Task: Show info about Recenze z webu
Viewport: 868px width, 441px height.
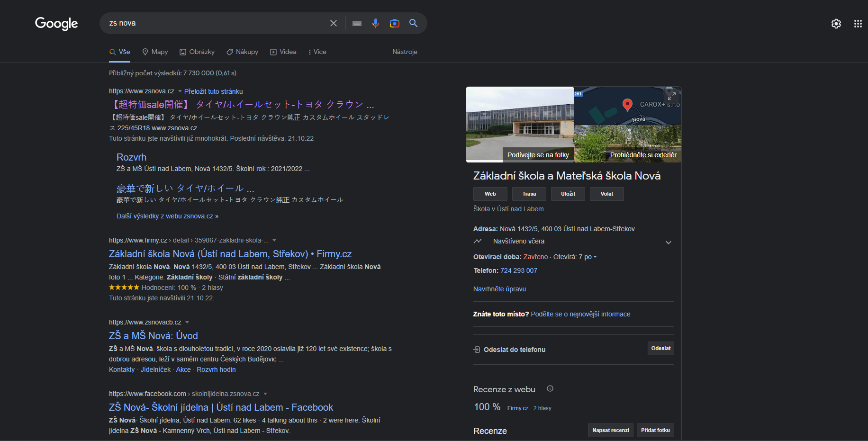Action: pyautogui.click(x=550, y=389)
